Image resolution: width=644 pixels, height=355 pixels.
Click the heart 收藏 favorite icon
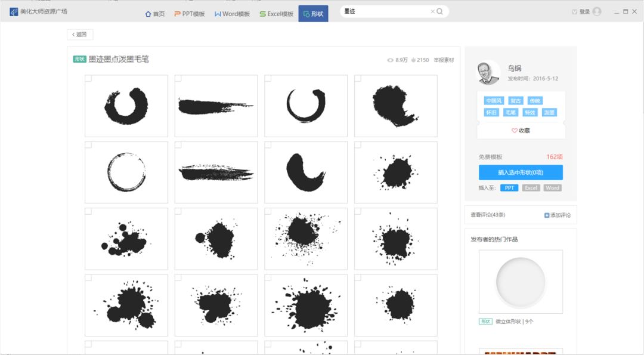click(514, 131)
